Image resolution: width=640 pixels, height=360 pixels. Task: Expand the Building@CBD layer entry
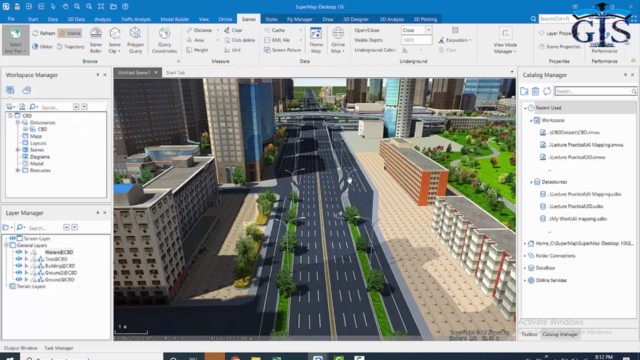26,266
